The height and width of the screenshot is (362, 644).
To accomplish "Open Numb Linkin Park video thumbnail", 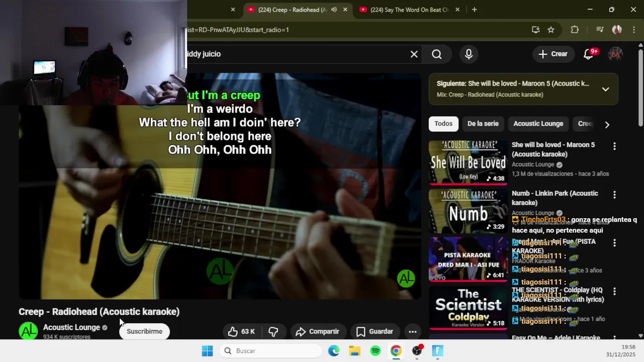I will [x=468, y=211].
